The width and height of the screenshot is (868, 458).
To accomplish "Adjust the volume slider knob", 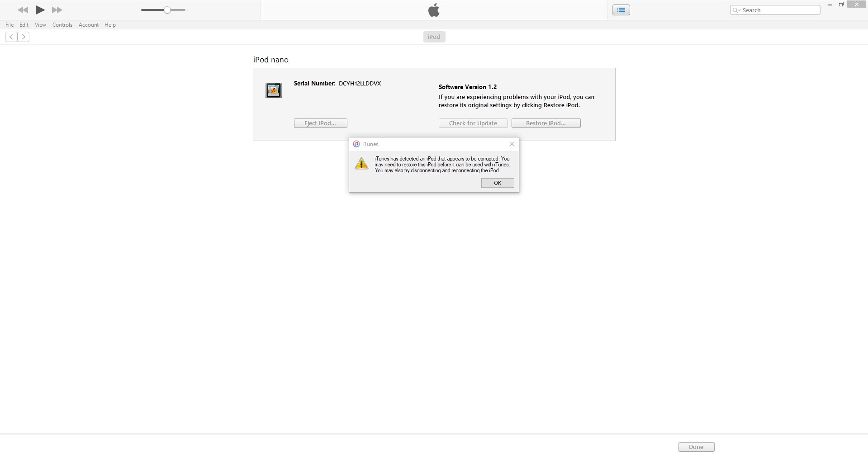I will coord(167,10).
